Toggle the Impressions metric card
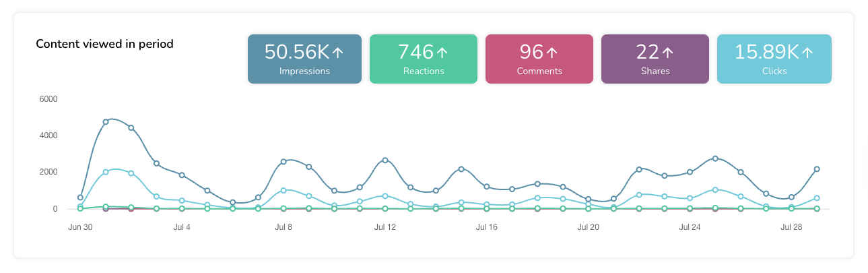The image size is (868, 273). click(x=304, y=59)
